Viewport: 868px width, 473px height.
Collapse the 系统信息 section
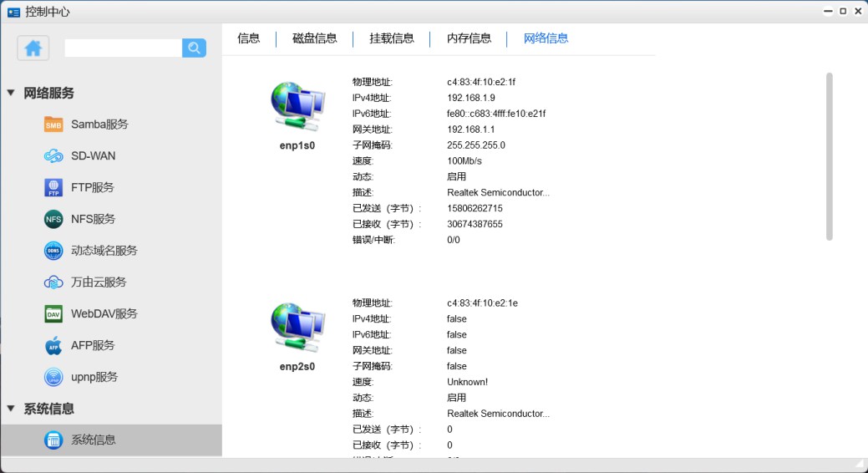pyautogui.click(x=11, y=409)
